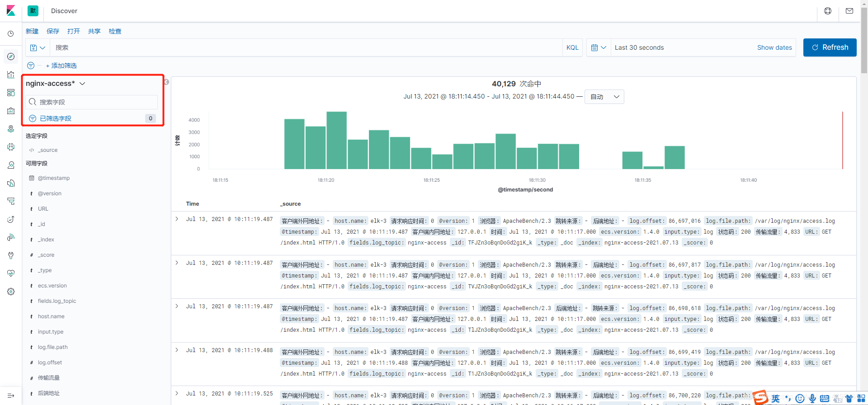Expand the log.offset 86,698,618 document row
Viewport: 868px width, 405px height.
click(x=177, y=306)
